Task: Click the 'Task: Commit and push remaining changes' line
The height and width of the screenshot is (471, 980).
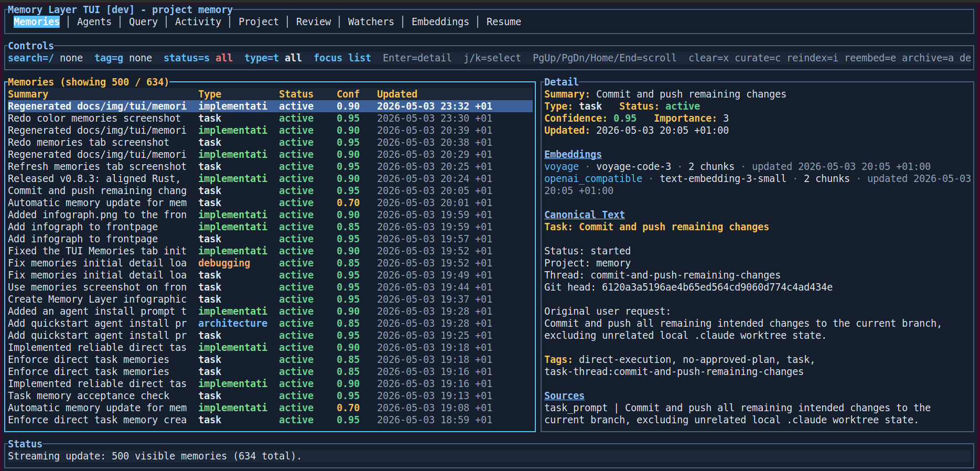Action: pos(656,227)
